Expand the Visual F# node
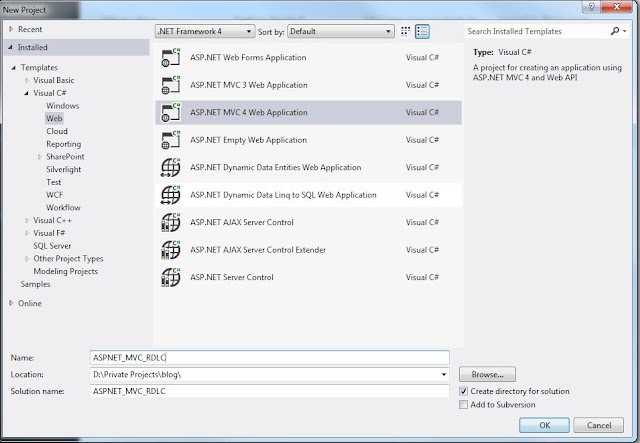640x443 pixels. pyautogui.click(x=27, y=233)
